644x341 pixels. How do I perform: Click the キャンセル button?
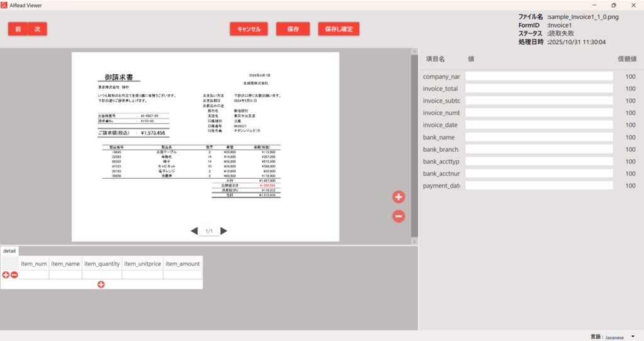tap(249, 29)
